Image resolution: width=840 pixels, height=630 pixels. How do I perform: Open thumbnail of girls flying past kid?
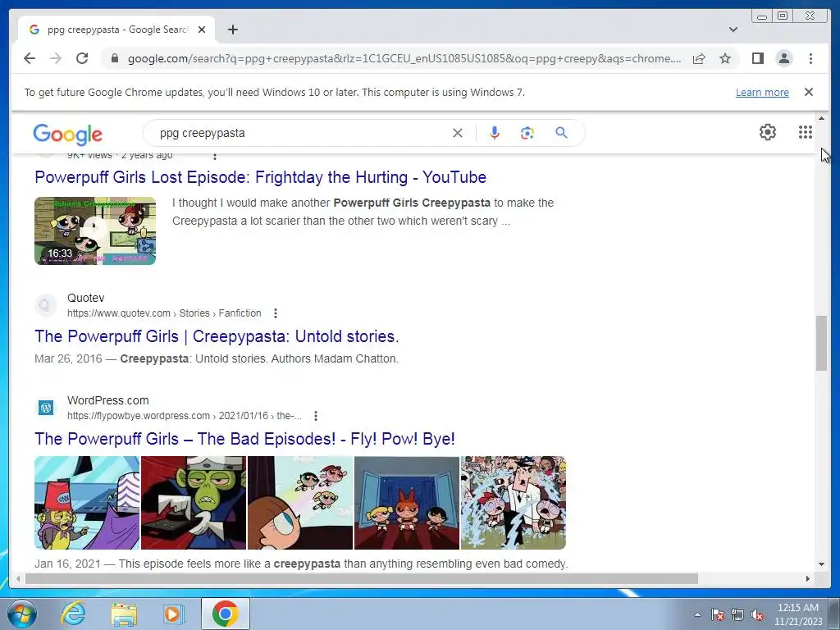click(300, 503)
